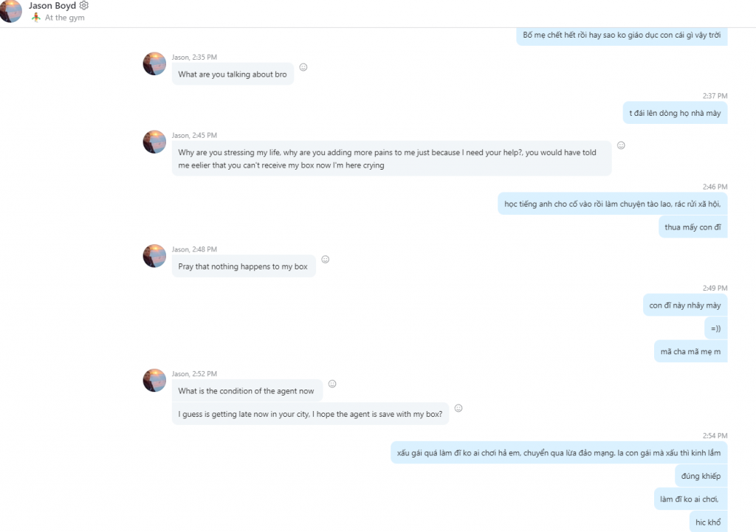Screen dimensions: 756x532
Task: Click the emoji icon beside "What is the condition" message
Action: pyautogui.click(x=332, y=384)
